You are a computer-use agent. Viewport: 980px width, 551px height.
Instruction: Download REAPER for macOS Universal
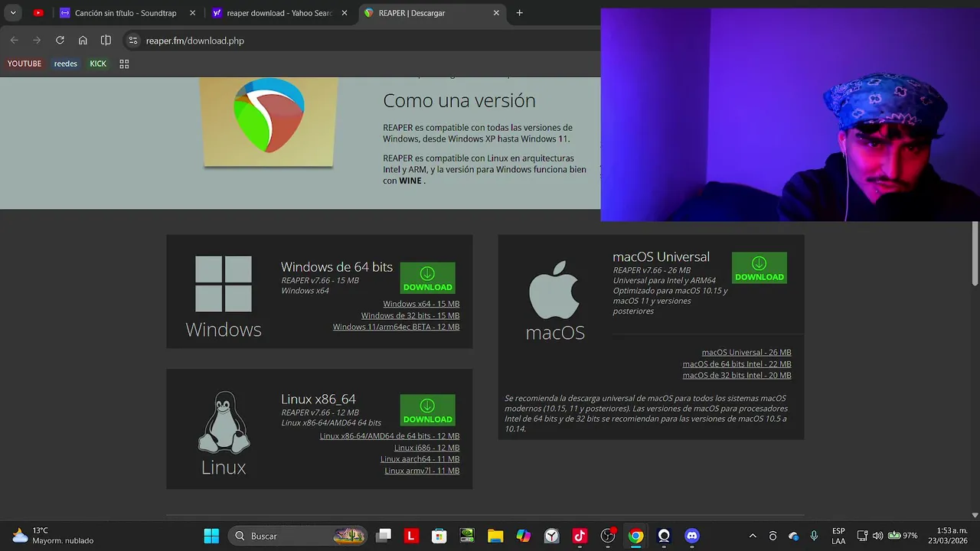click(759, 268)
